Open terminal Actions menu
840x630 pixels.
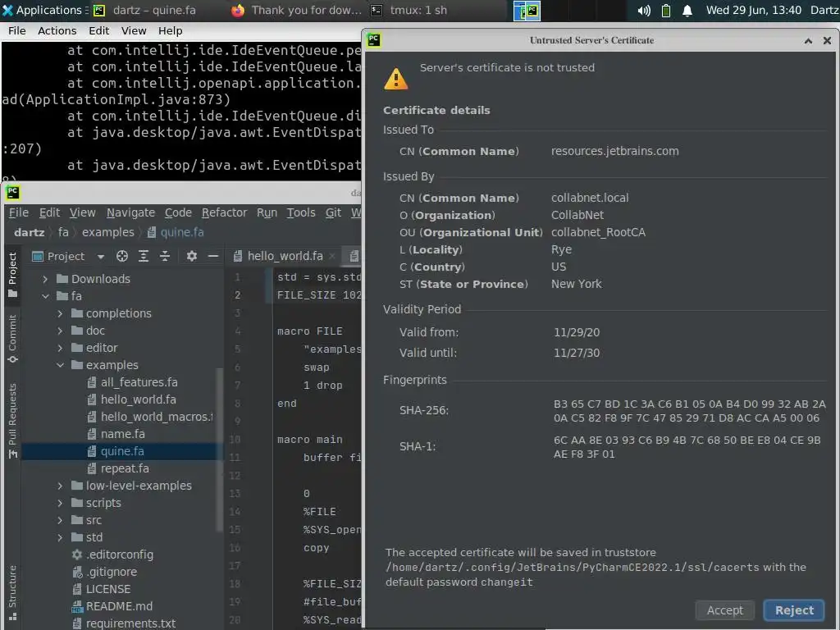tap(57, 31)
